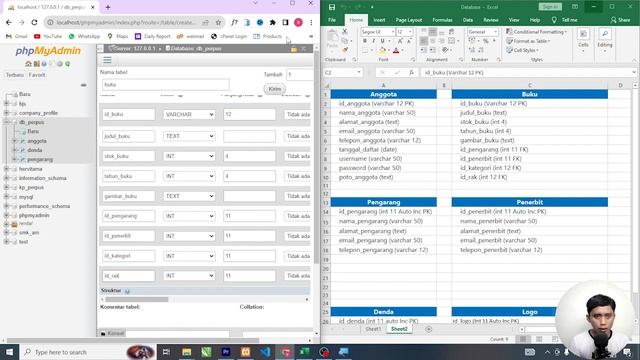
Task: Open the YouTube bookmark
Action: (x=48, y=36)
